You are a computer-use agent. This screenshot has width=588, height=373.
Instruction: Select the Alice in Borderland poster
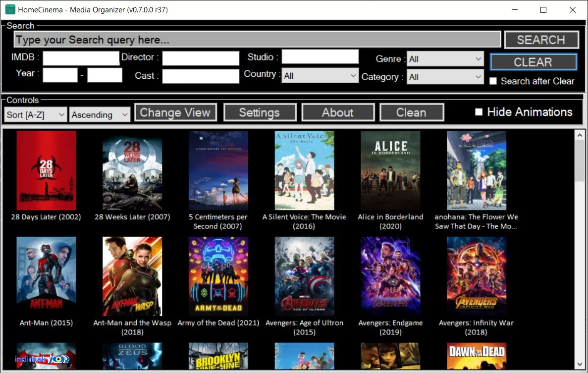pyautogui.click(x=390, y=170)
